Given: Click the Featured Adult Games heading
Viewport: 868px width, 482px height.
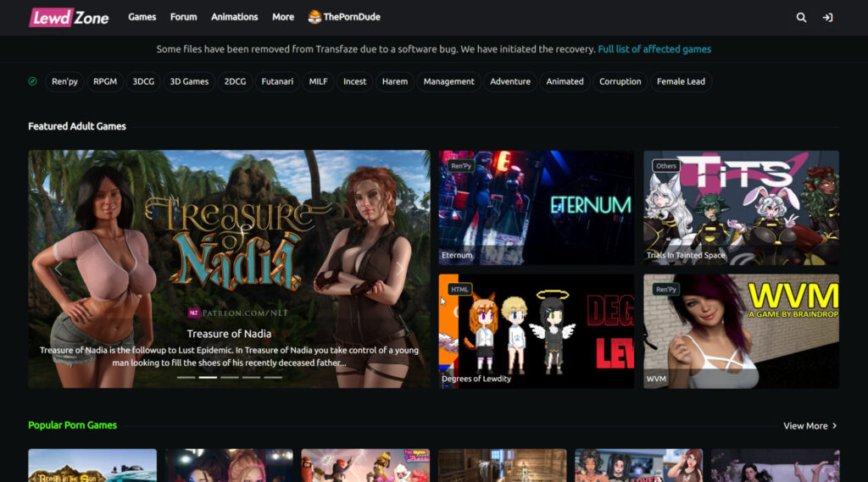Looking at the screenshot, I should (x=77, y=126).
